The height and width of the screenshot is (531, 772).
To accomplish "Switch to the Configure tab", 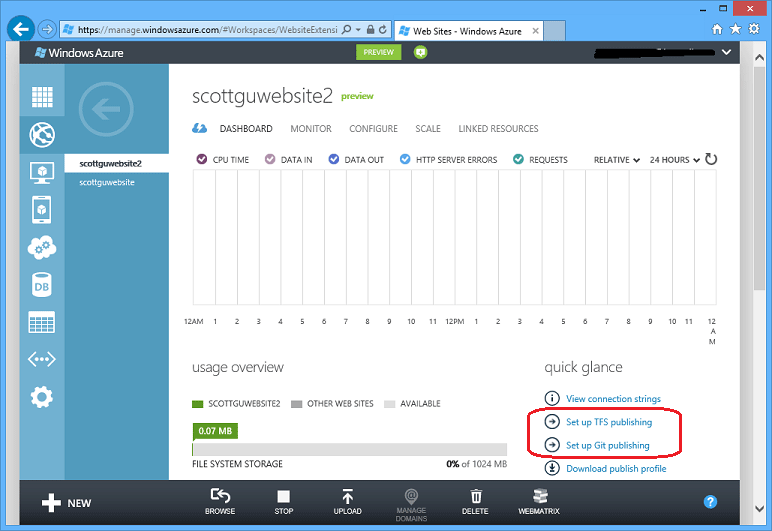I will click(373, 129).
